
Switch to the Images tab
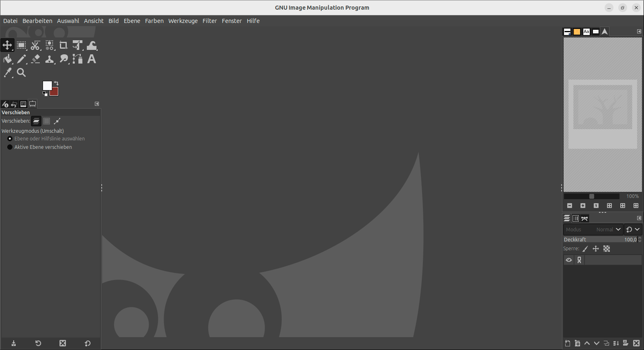[x=23, y=104]
